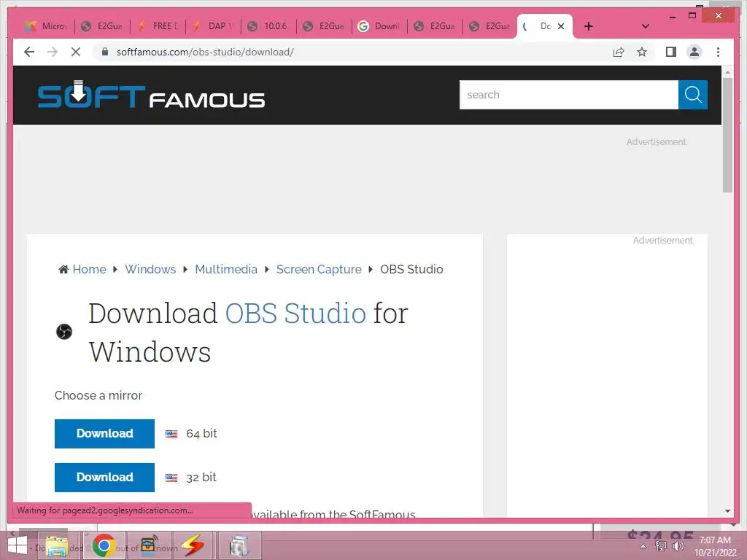Go back to the previous page

[x=29, y=52]
